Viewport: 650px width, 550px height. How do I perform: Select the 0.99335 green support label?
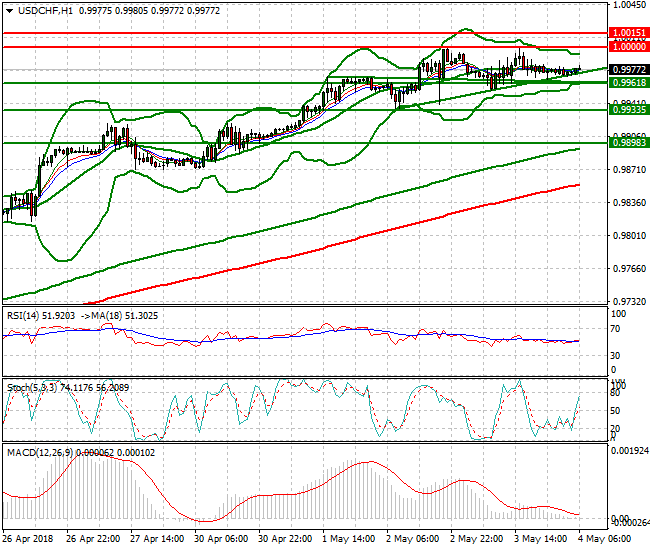point(629,109)
